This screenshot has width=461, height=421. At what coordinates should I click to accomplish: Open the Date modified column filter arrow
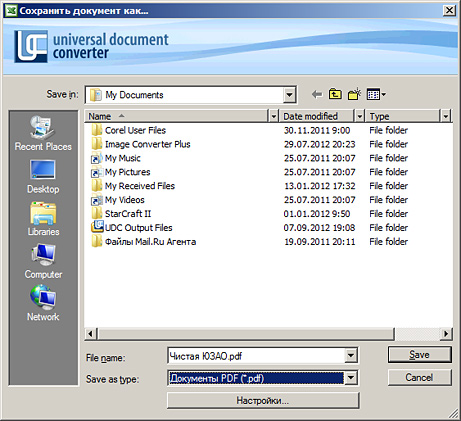tap(359, 116)
